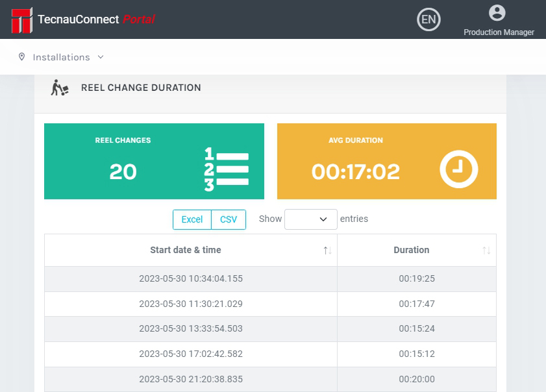
Task: Click the CSV download button
Action: coord(229,219)
